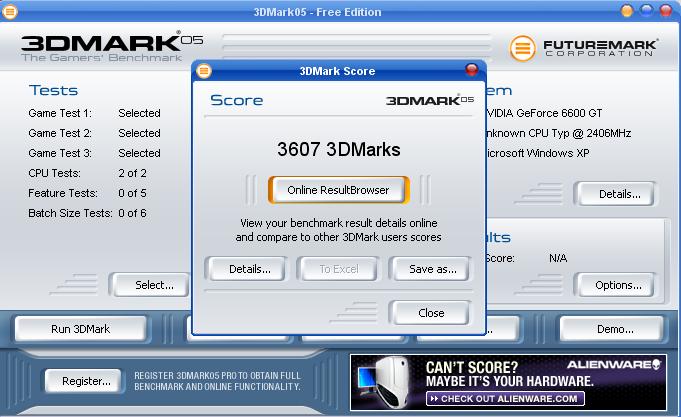The image size is (681, 417).
Task: Click "View your benchmark result details online" text
Action: pyautogui.click(x=339, y=223)
